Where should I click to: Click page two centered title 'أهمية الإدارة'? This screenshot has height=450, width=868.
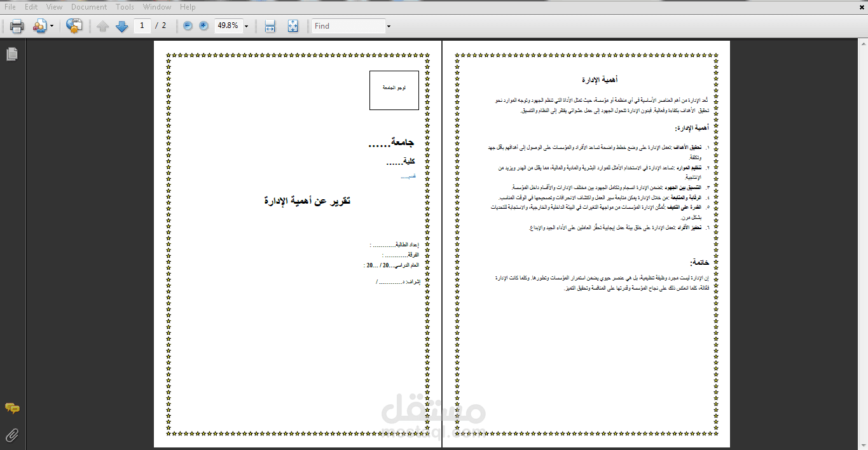[x=600, y=80]
